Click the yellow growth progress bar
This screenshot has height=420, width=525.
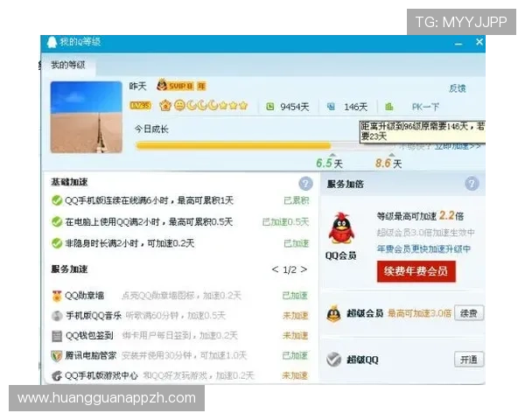point(234,145)
